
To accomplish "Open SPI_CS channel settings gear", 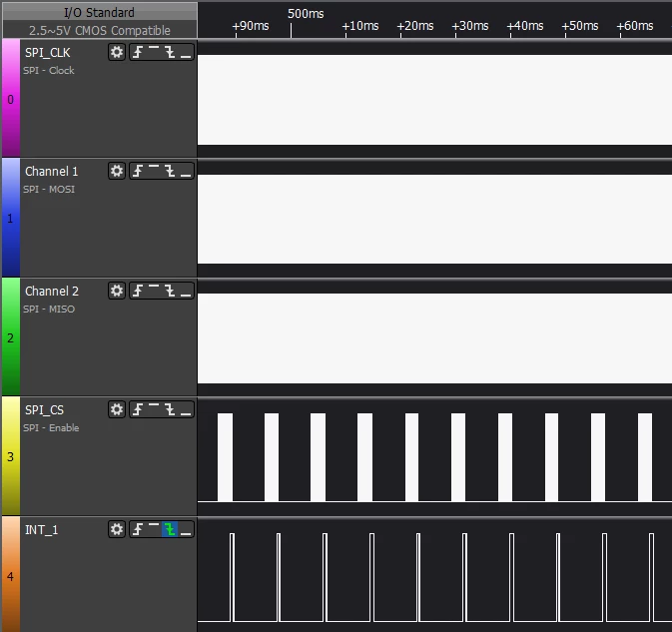I will [x=117, y=409].
